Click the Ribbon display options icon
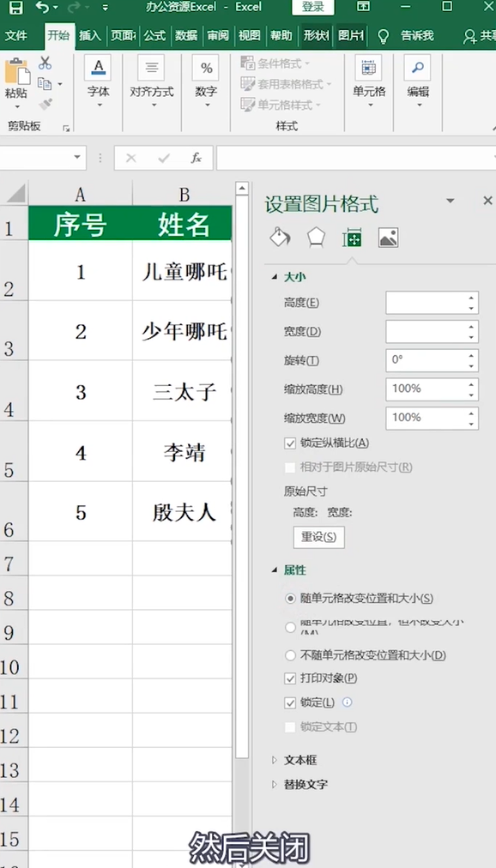 363,7
